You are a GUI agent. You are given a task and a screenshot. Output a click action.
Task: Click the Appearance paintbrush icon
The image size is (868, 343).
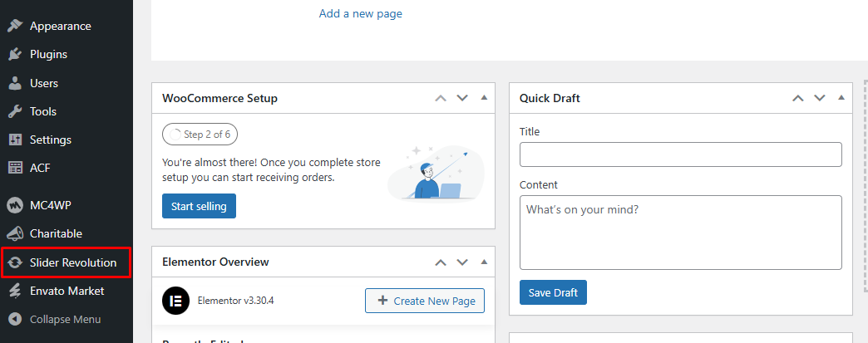click(14, 26)
